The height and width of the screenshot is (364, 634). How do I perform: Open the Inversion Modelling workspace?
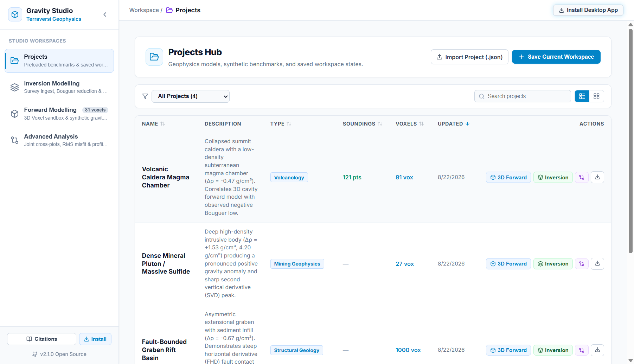[x=59, y=87]
